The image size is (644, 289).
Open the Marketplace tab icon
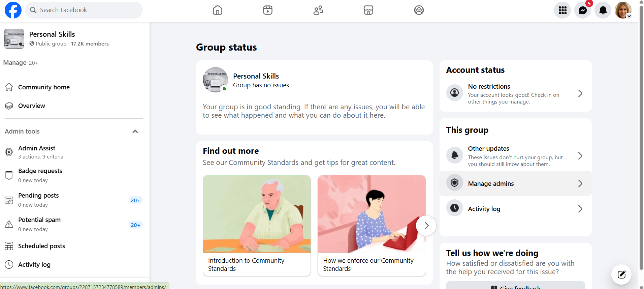(x=368, y=10)
